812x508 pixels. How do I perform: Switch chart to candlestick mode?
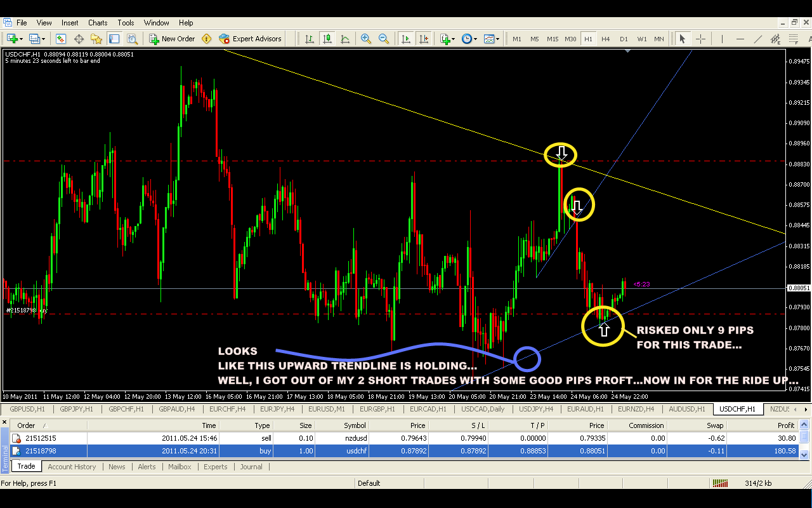coord(327,39)
